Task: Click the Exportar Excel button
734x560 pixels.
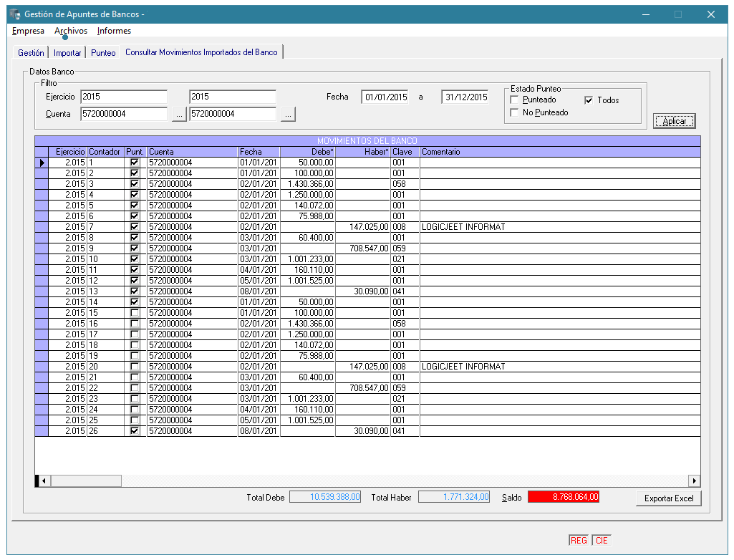Action: [x=668, y=498]
